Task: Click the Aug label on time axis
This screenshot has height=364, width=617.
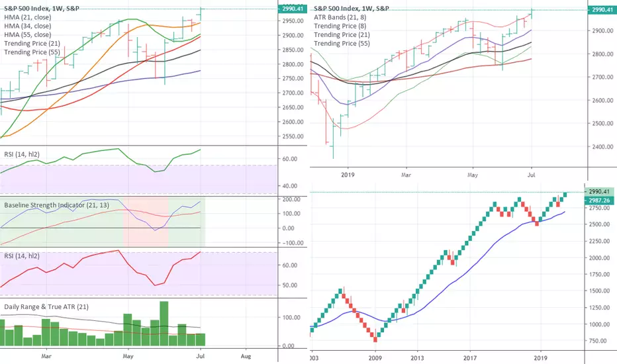Action: [x=246, y=357]
